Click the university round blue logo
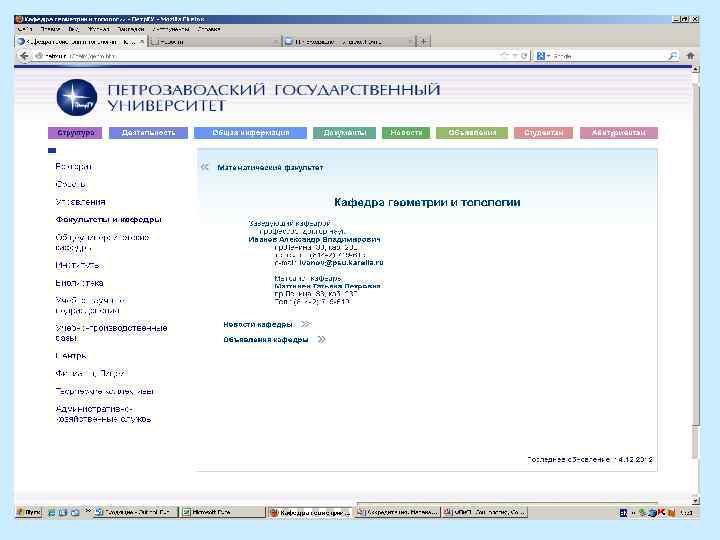Image resolution: width=720 pixels, height=540 pixels. 77,97
